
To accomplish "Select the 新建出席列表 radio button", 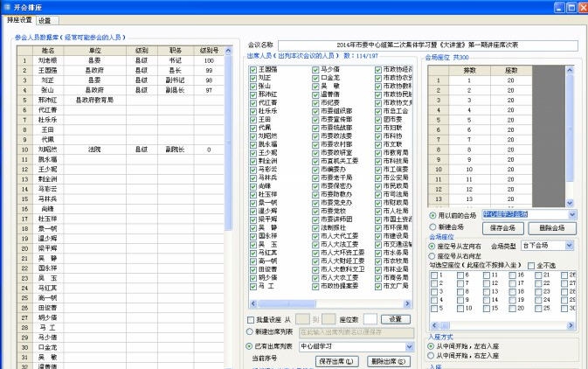I will point(249,331).
